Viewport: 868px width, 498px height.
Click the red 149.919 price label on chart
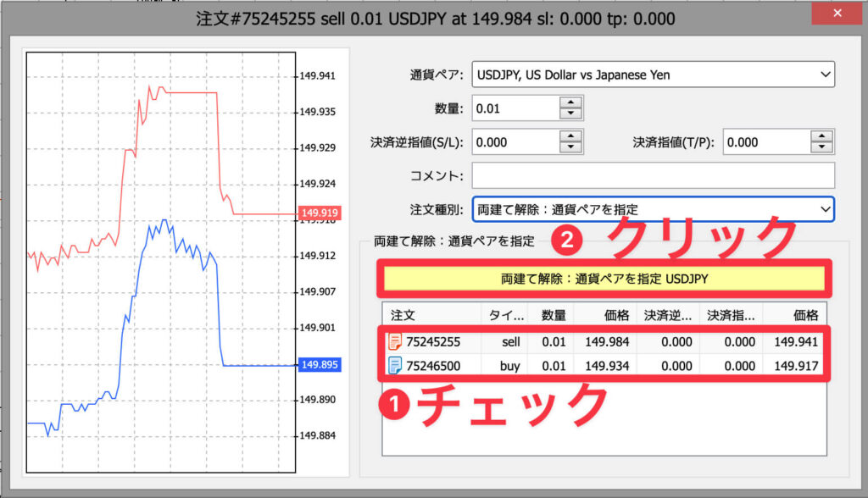pyautogui.click(x=319, y=213)
